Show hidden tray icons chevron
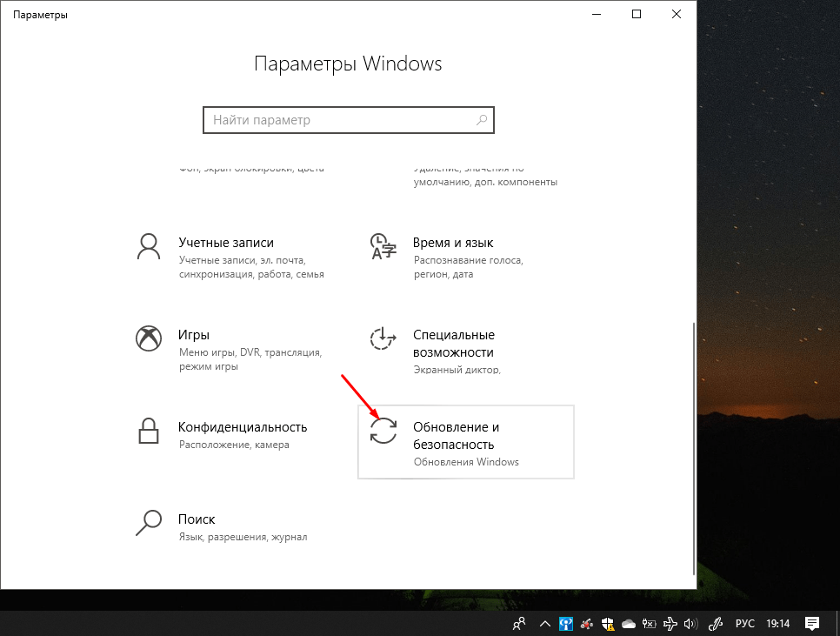 pyautogui.click(x=545, y=624)
